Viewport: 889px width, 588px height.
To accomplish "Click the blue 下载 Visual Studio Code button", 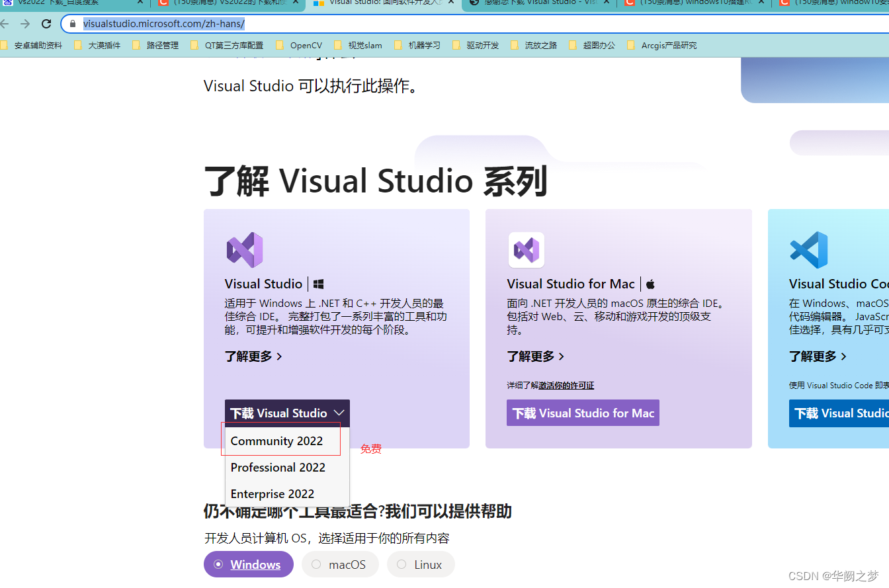I will pos(839,413).
